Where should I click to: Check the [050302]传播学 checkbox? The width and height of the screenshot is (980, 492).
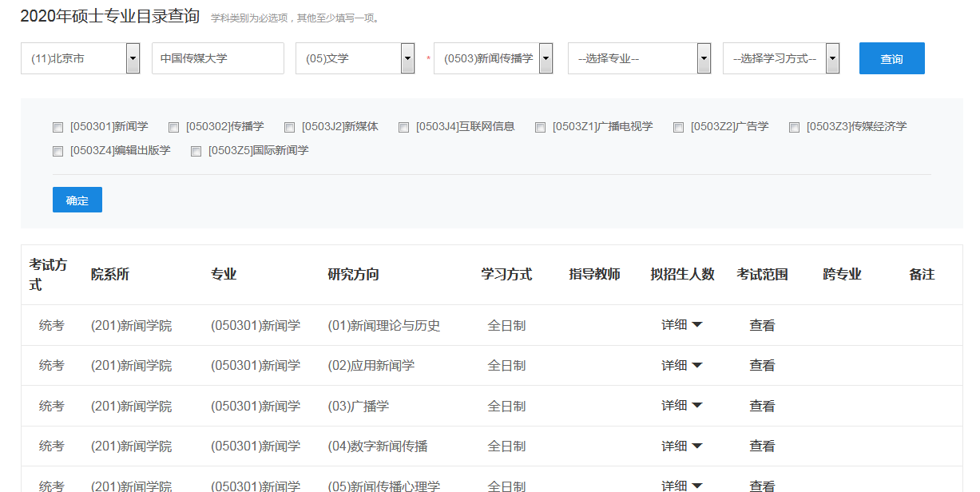[x=173, y=127]
